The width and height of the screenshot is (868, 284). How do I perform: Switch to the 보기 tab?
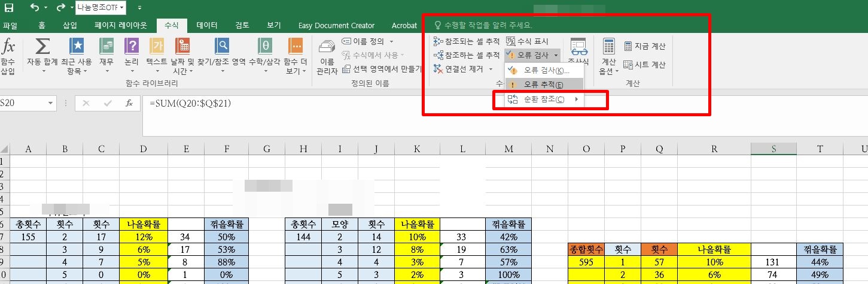coord(274,25)
